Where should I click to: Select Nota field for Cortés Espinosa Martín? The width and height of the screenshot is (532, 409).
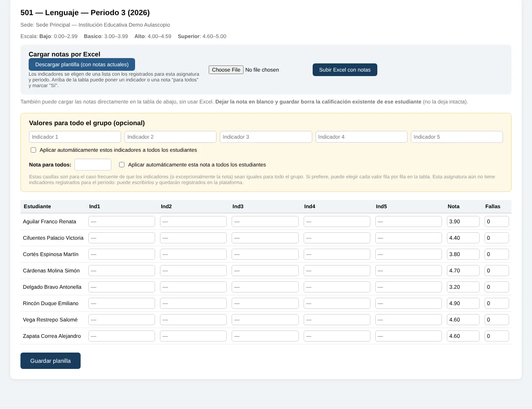click(463, 254)
